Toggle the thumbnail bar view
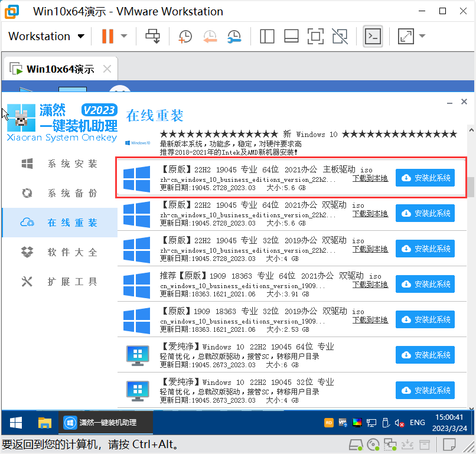Screen dimensions: 476x454 pos(291,36)
